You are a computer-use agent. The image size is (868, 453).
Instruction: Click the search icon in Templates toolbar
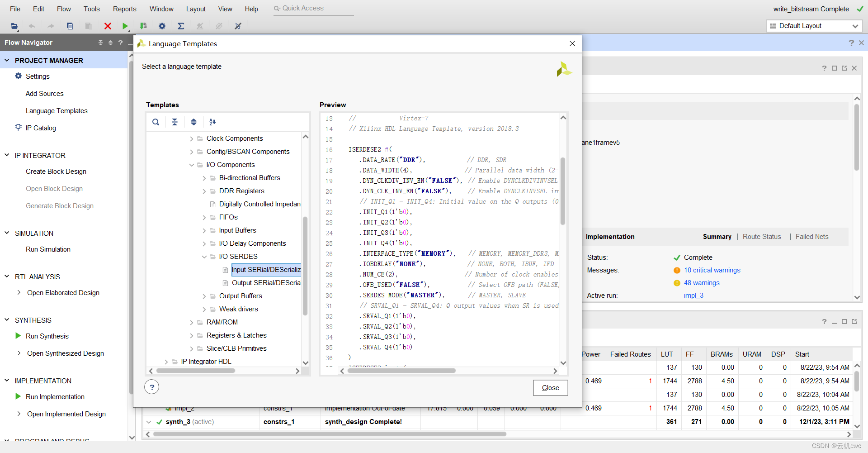pos(156,122)
